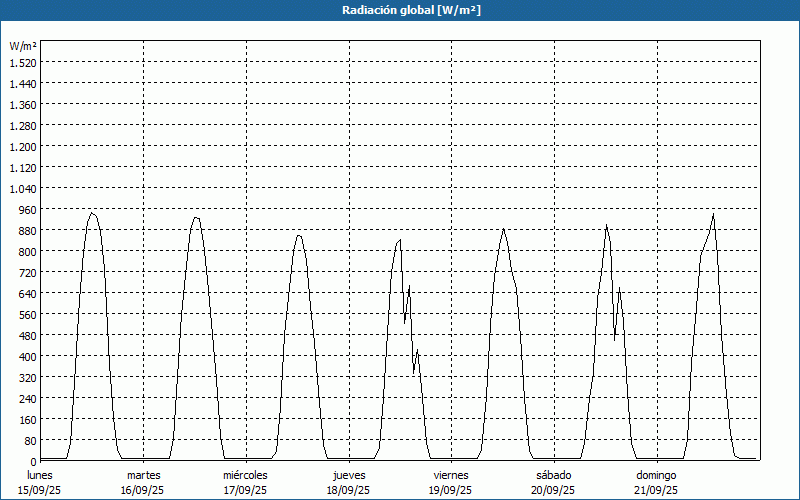Viewport: 800px width, 500px height.
Task: Click the 'miércoles' day label
Action: [x=245, y=475]
